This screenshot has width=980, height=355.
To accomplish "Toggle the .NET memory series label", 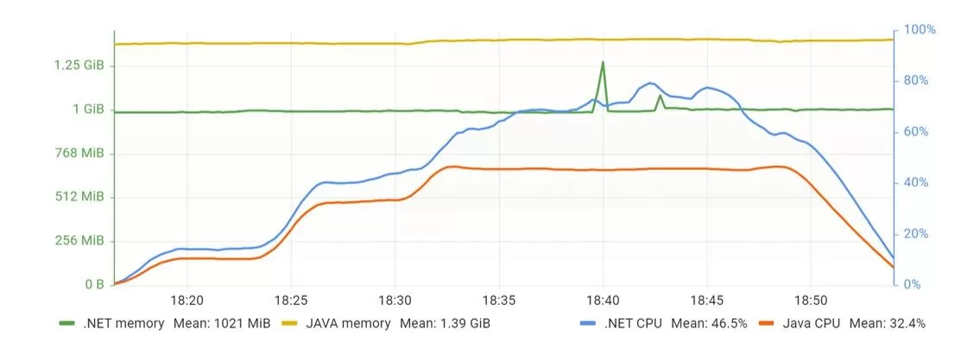I will pyautogui.click(x=122, y=323).
